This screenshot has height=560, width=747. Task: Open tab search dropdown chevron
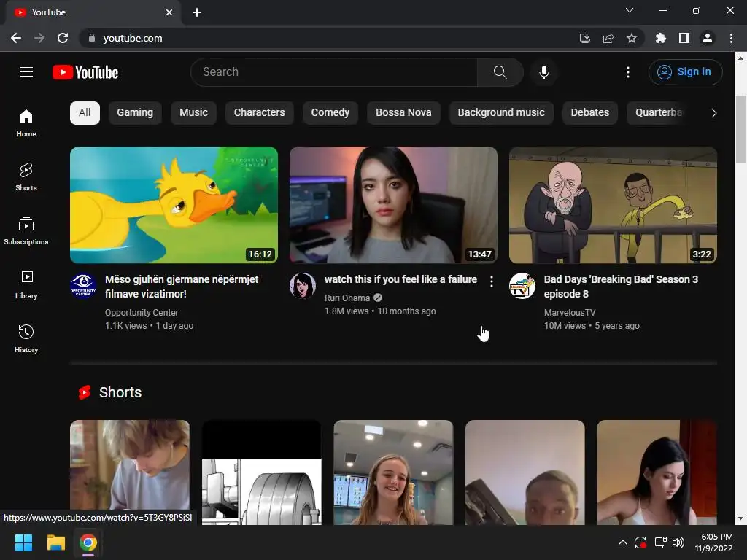[x=630, y=10]
